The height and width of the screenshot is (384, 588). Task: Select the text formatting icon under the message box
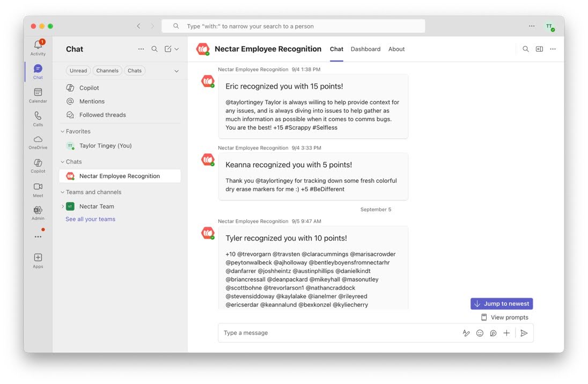(x=466, y=333)
